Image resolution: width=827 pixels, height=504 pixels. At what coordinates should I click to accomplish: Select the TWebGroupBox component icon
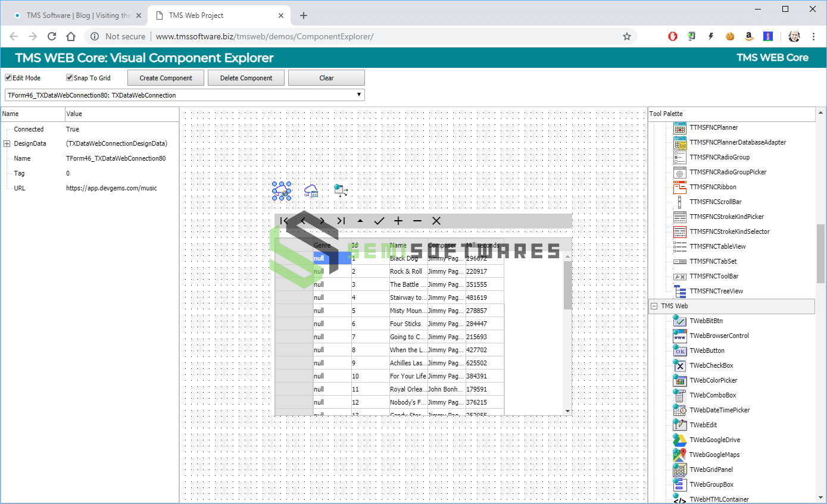(679, 485)
